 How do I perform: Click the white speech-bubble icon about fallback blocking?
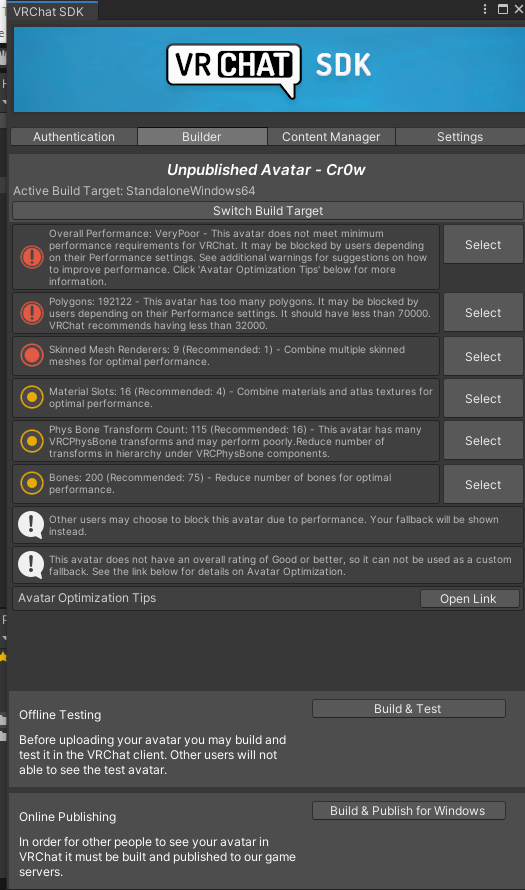point(31,525)
